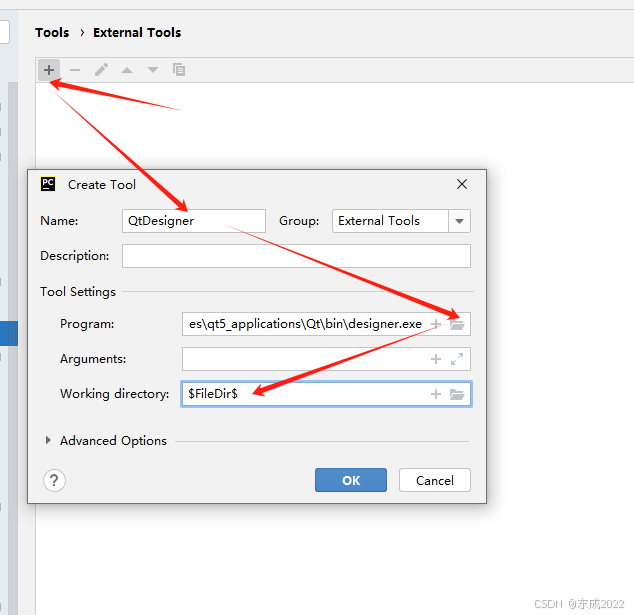Copy tool using the duplicate icon

pos(179,70)
